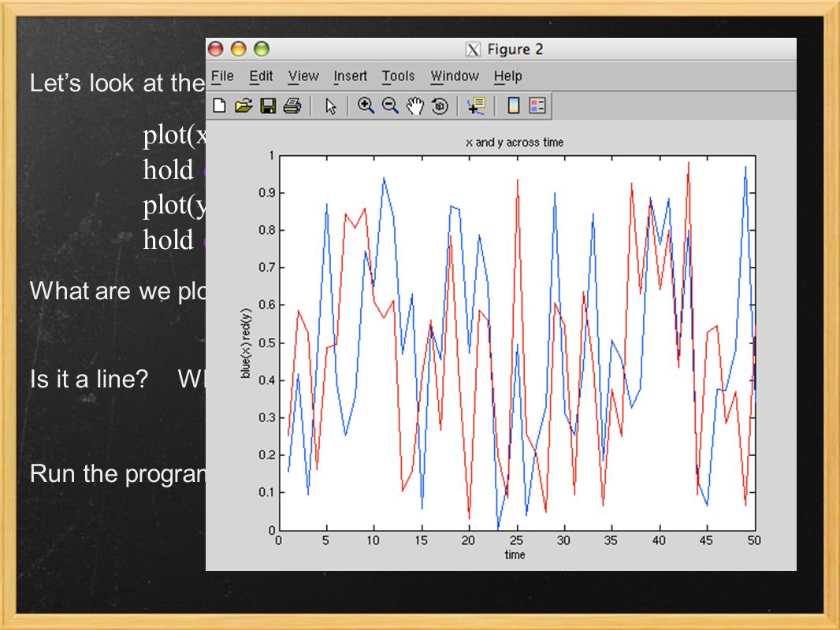Image resolution: width=840 pixels, height=630 pixels.
Task: Open the View menu
Action: click(x=303, y=76)
